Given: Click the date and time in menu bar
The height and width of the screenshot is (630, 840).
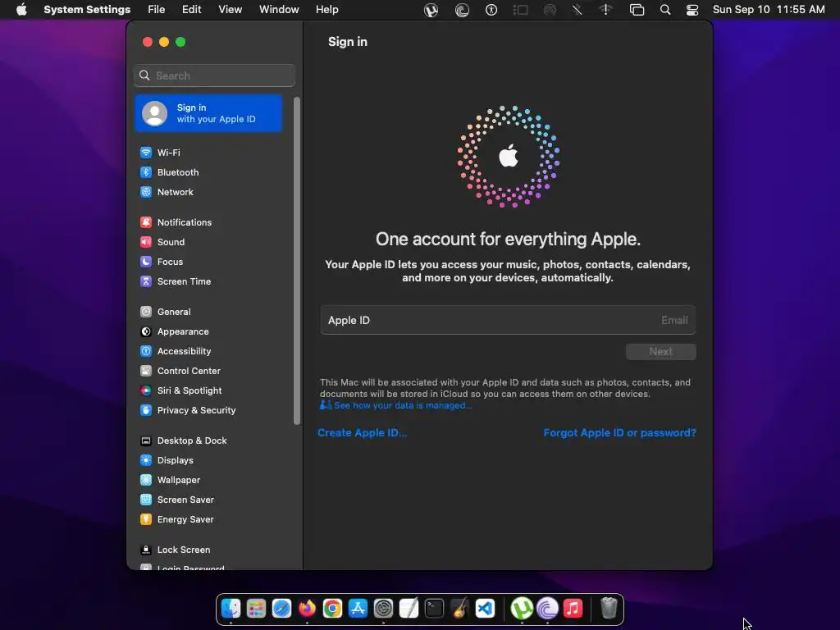Looking at the screenshot, I should point(769,10).
